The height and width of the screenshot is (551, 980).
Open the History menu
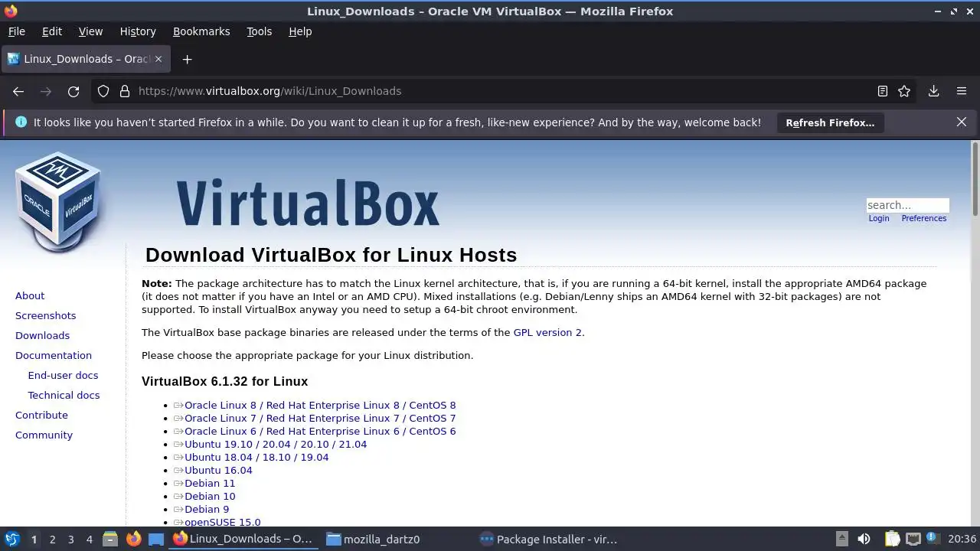tap(138, 31)
